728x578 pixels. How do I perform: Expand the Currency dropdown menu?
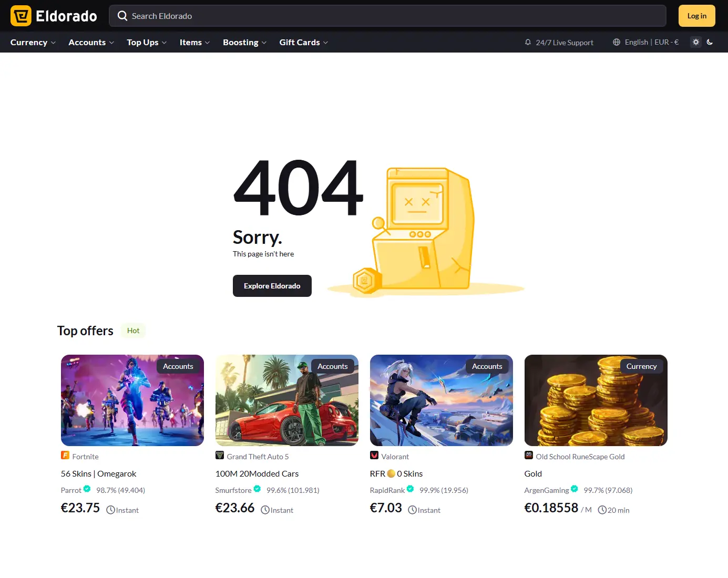tap(33, 42)
